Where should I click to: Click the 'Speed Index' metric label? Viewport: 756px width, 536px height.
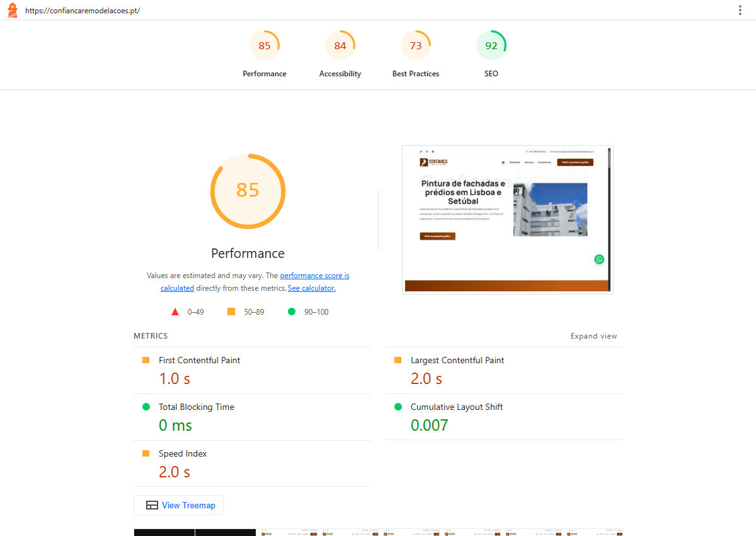tap(183, 453)
